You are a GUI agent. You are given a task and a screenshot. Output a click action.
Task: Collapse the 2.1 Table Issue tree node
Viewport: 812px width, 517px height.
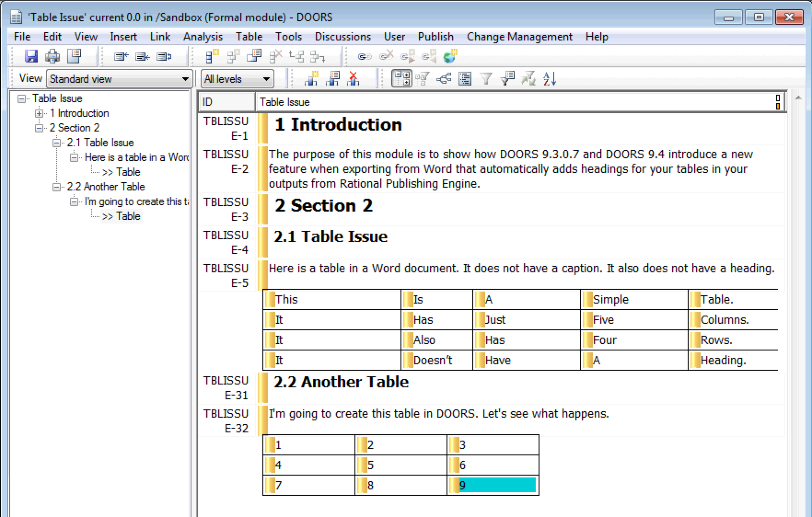pos(57,143)
